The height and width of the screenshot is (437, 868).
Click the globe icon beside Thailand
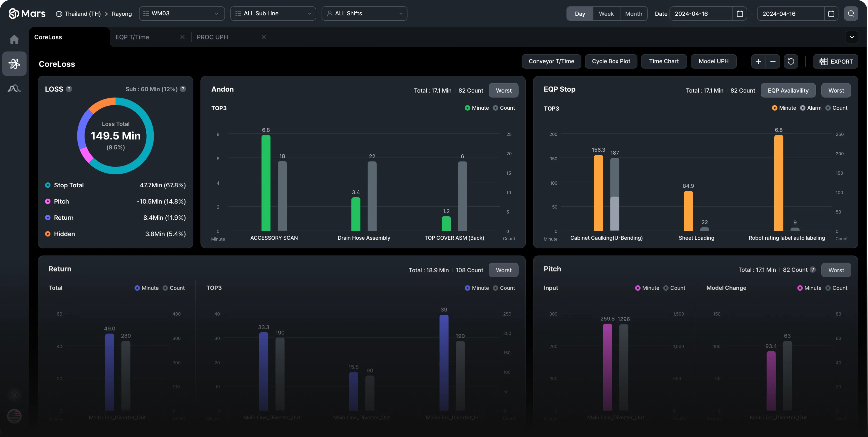(59, 14)
